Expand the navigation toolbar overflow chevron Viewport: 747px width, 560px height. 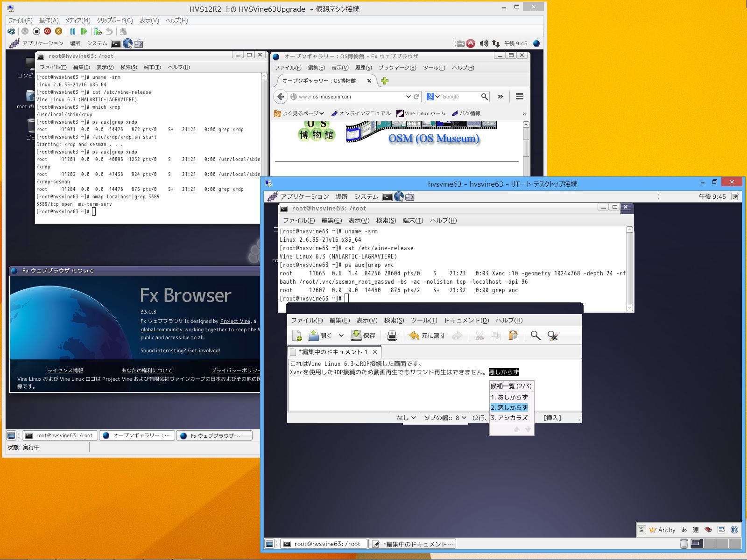tap(500, 97)
